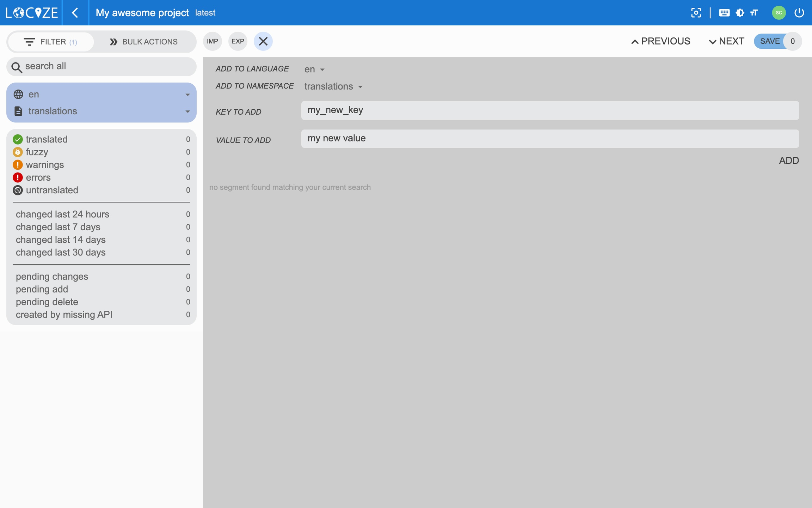
Task: Open the SC user avatar
Action: pos(779,13)
